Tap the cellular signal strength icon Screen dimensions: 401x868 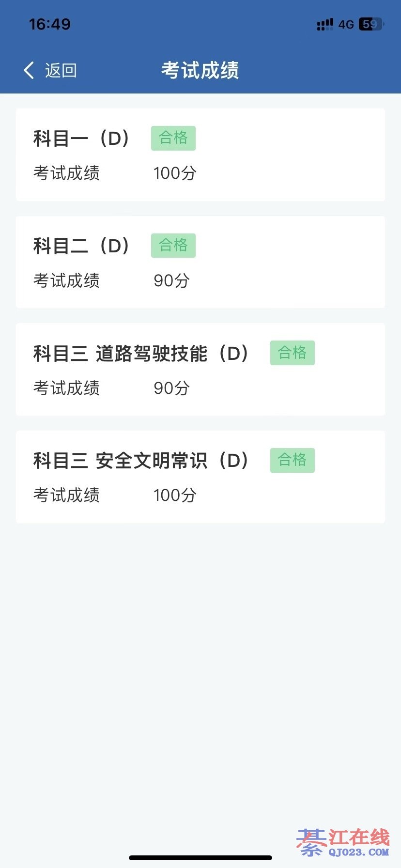(x=325, y=24)
